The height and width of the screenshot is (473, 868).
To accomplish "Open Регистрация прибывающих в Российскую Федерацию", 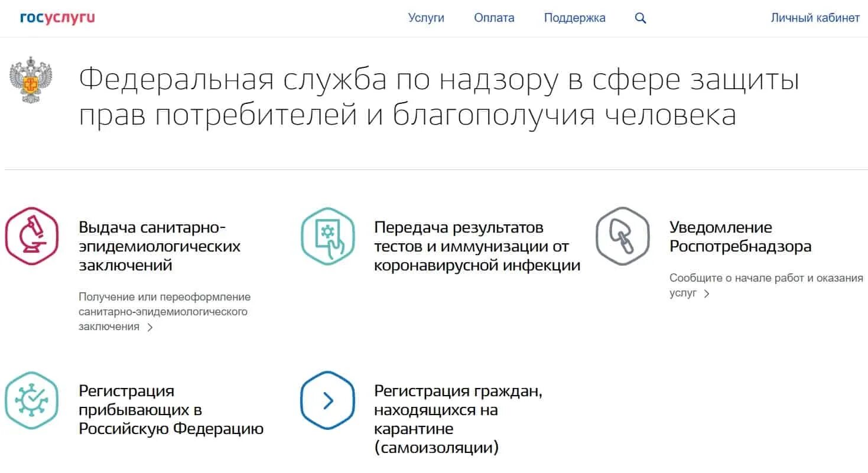I will click(171, 410).
